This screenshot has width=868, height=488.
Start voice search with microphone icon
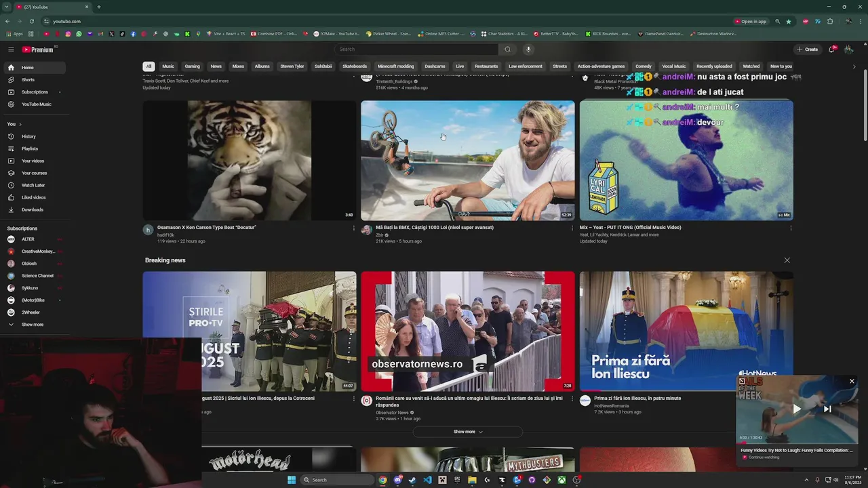point(528,49)
